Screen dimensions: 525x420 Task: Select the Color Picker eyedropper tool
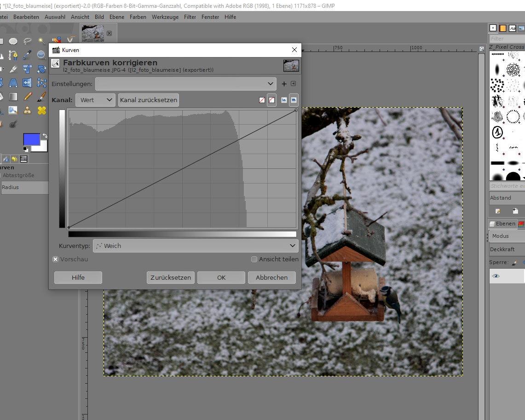click(x=28, y=55)
